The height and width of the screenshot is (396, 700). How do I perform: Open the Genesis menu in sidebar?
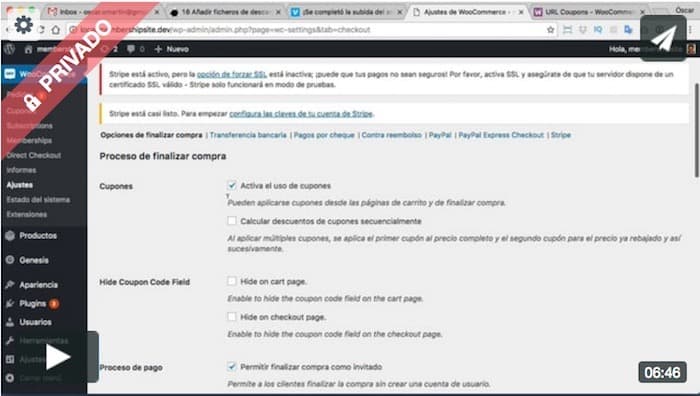pos(34,260)
